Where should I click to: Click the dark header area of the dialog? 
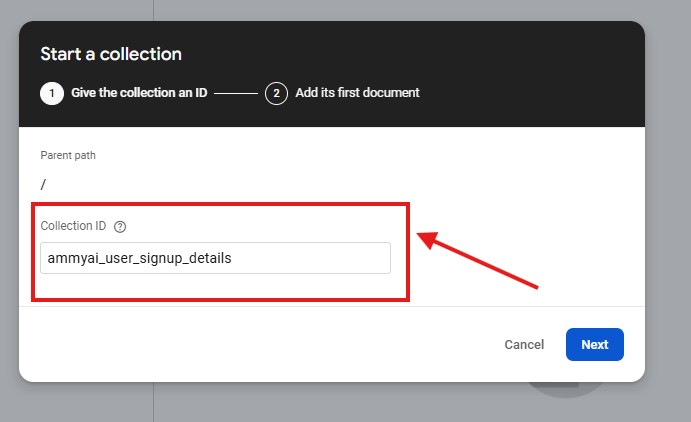(500, 60)
